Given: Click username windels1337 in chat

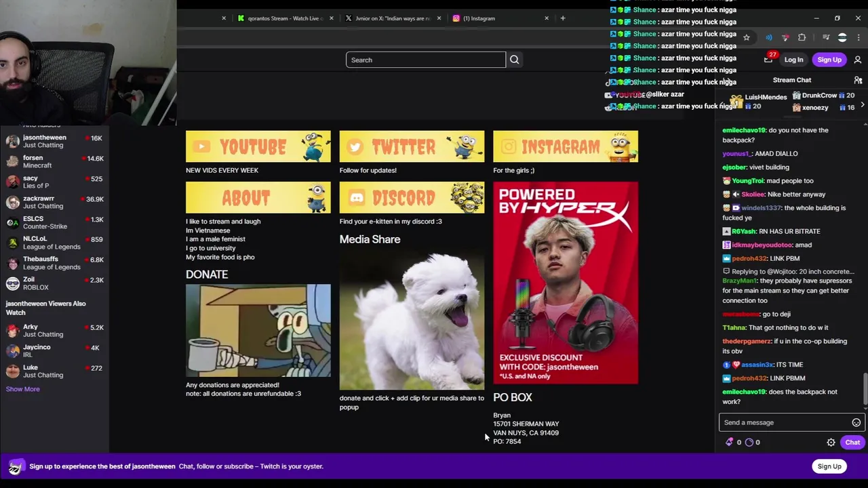Looking at the screenshot, I should 761,208.
